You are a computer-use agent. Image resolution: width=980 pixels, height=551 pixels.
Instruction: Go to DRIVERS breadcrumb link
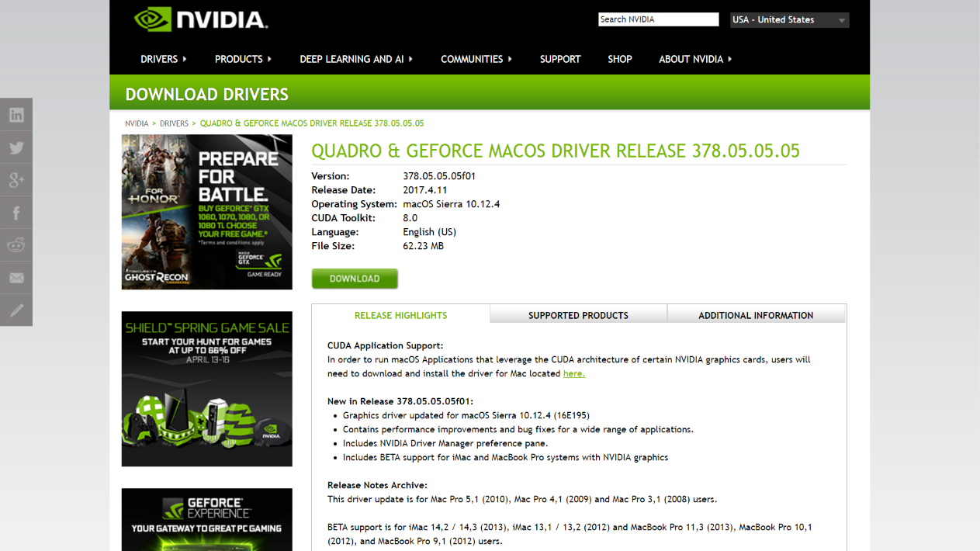pyautogui.click(x=174, y=123)
